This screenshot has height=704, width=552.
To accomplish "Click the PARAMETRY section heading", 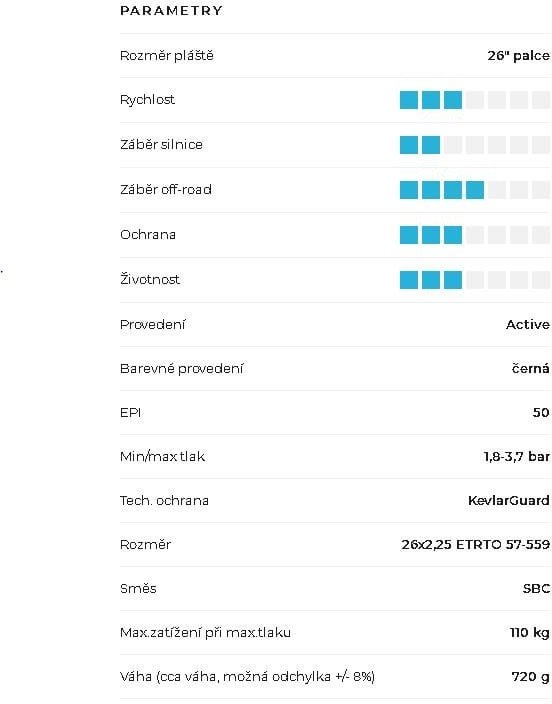I will (171, 10).
